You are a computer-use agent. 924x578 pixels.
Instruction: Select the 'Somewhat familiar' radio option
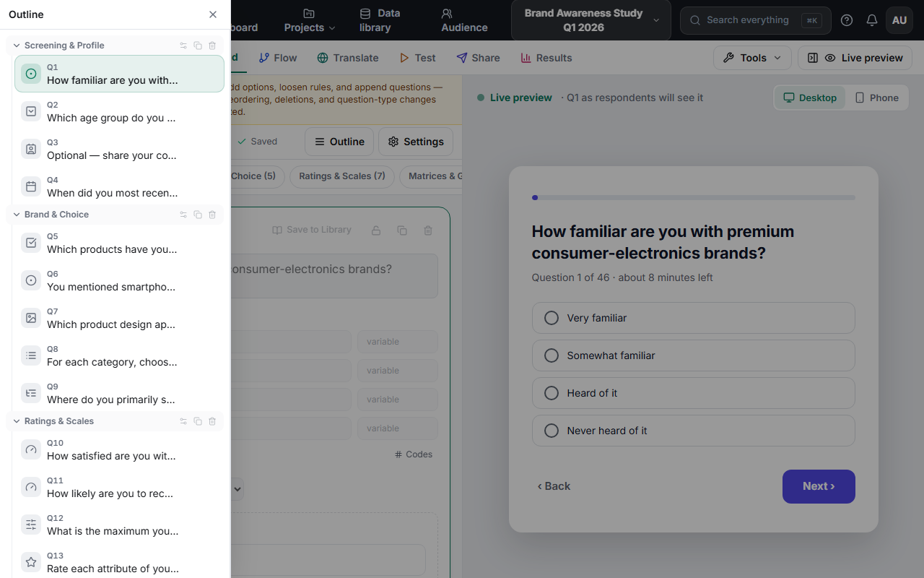pos(693,355)
